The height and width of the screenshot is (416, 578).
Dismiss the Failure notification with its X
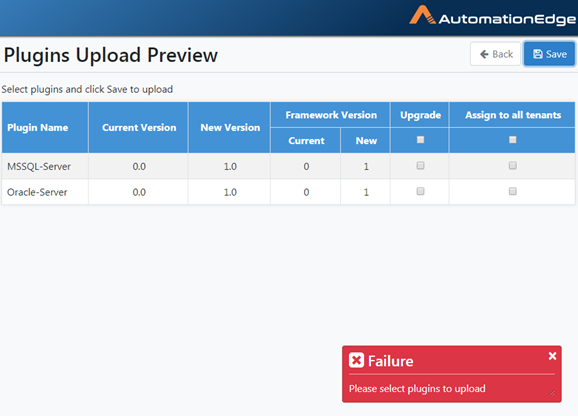(x=552, y=356)
